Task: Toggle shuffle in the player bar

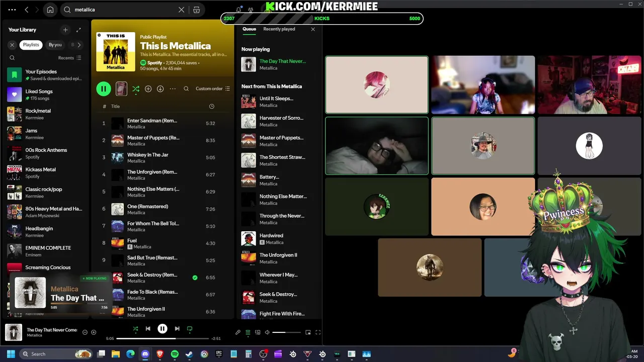Action: [135, 329]
